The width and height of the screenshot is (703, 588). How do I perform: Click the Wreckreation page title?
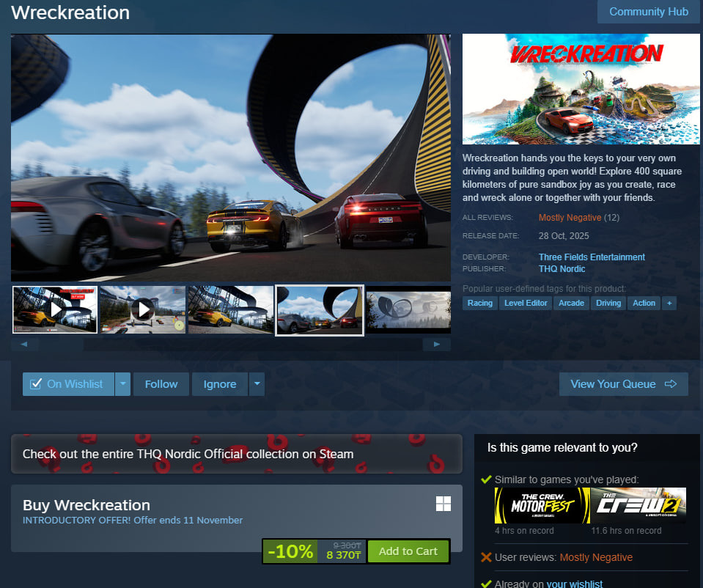(x=70, y=12)
